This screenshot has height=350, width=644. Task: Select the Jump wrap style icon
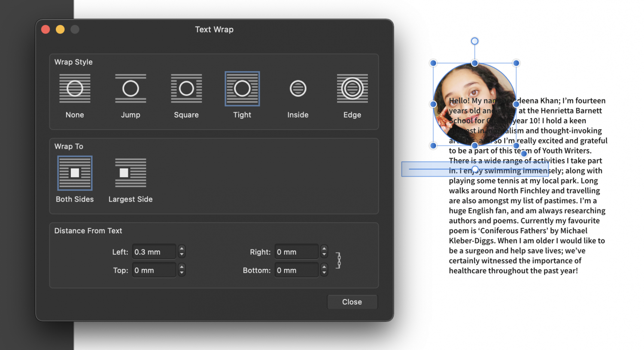(x=131, y=88)
